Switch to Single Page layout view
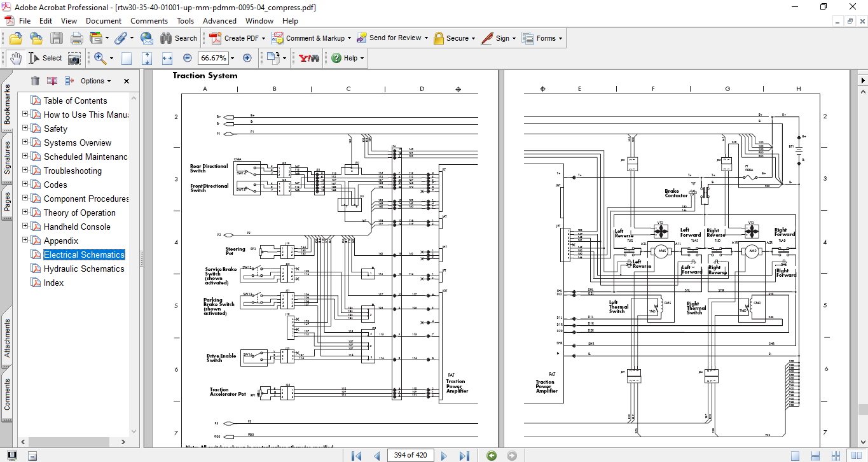This screenshot has width=868, height=462. (x=795, y=456)
